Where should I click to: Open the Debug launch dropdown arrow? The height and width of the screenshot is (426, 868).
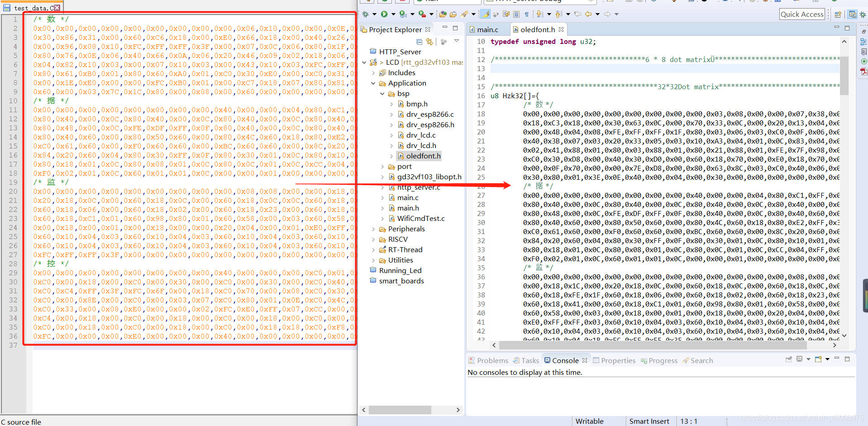click(374, 14)
